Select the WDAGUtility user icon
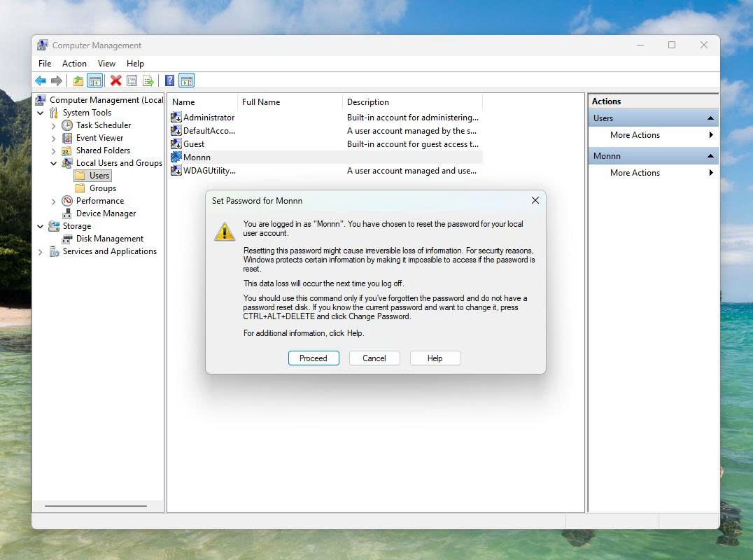This screenshot has width=753, height=560. click(176, 171)
